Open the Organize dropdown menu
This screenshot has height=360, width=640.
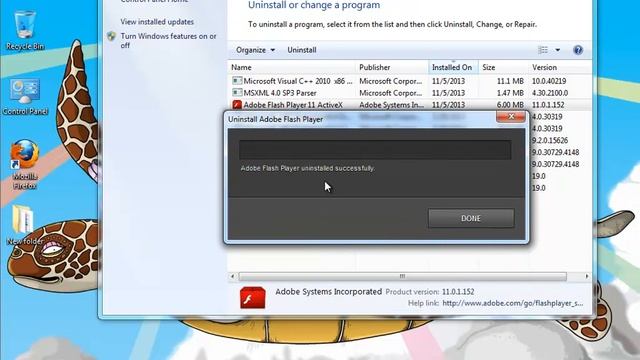pyautogui.click(x=255, y=50)
